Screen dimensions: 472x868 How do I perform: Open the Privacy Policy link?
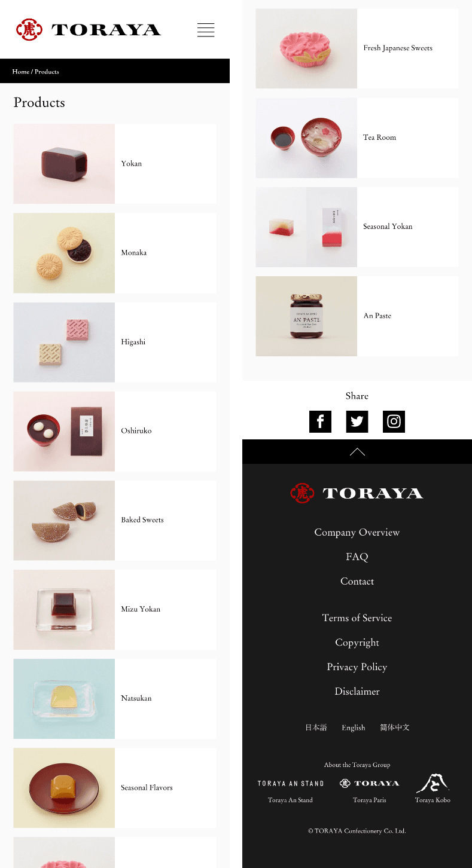pos(357,667)
